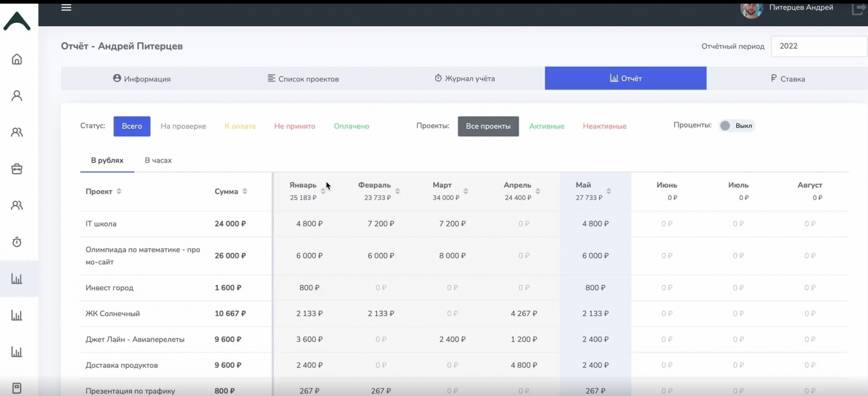This screenshot has height=396, width=868.
Task: Open the hamburger menu in top bar
Action: [x=66, y=8]
